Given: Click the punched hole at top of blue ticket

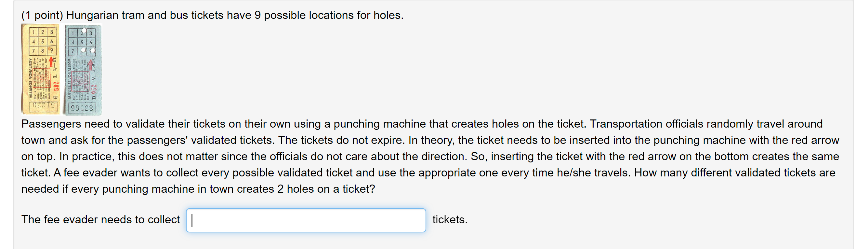Looking at the screenshot, I should (x=85, y=30).
